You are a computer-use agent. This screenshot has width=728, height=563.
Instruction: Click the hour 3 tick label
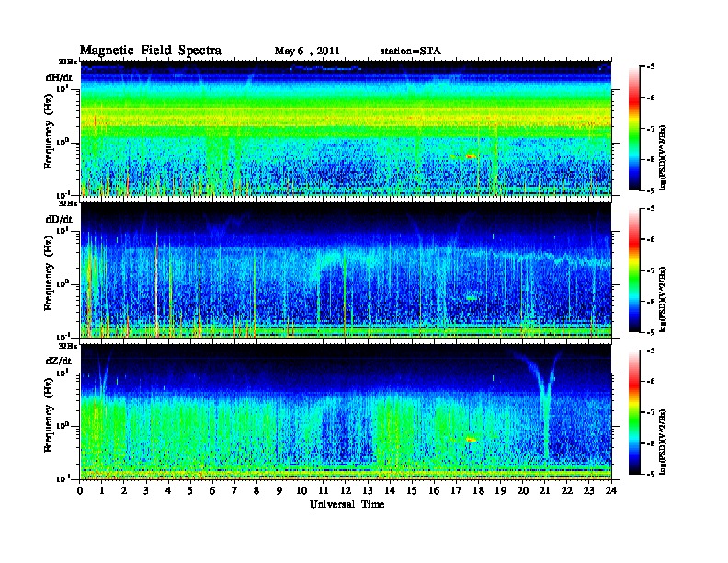point(146,491)
